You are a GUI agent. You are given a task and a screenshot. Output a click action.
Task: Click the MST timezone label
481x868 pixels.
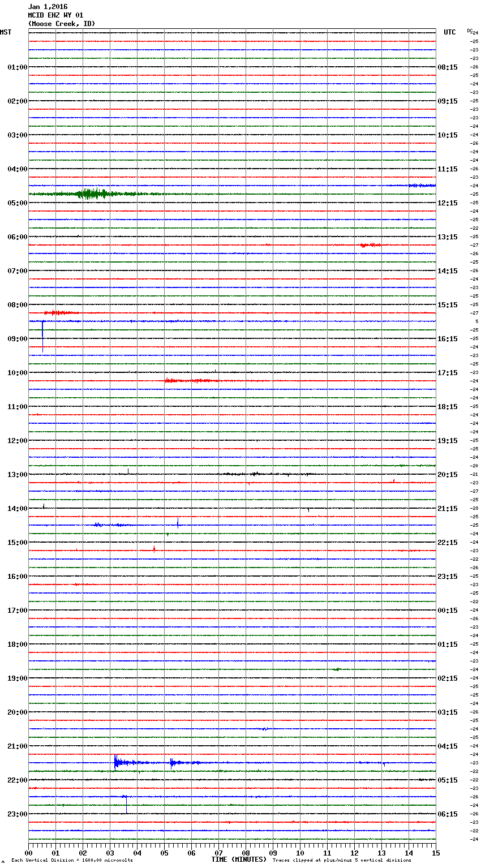[x=6, y=32]
